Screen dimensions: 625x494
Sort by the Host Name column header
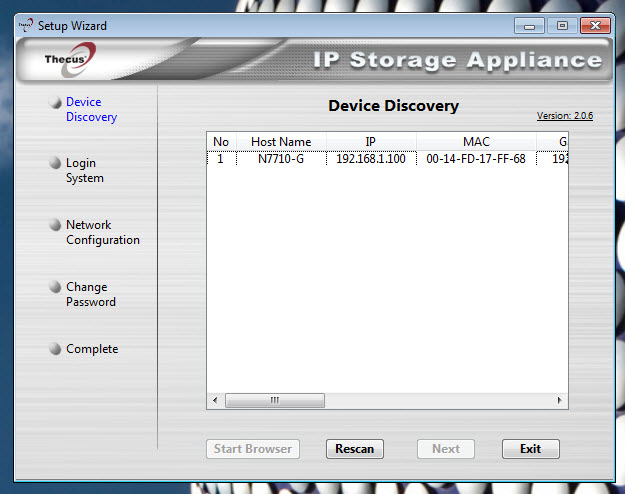[281, 142]
